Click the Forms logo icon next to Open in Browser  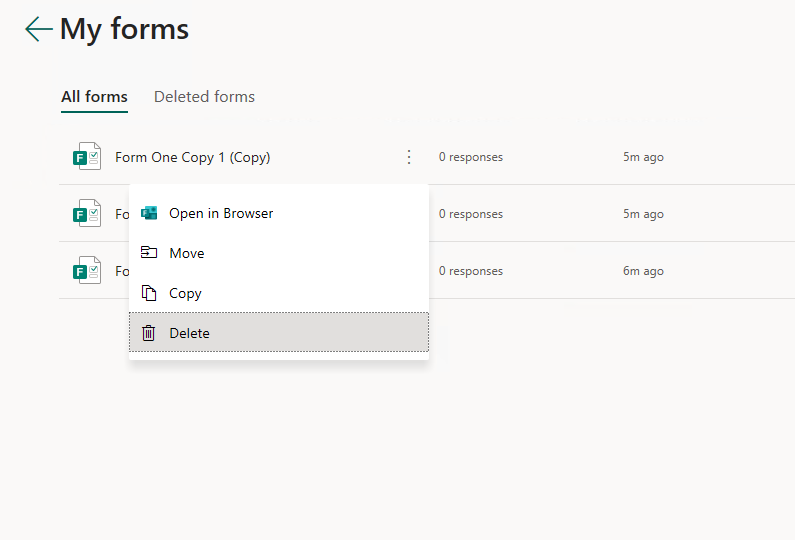pyautogui.click(x=149, y=213)
